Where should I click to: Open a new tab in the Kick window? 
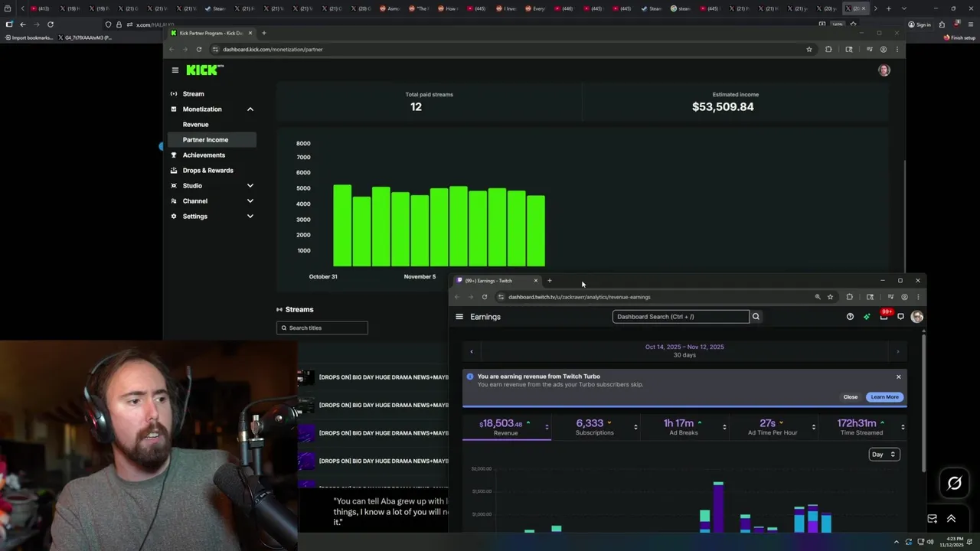pyautogui.click(x=263, y=33)
